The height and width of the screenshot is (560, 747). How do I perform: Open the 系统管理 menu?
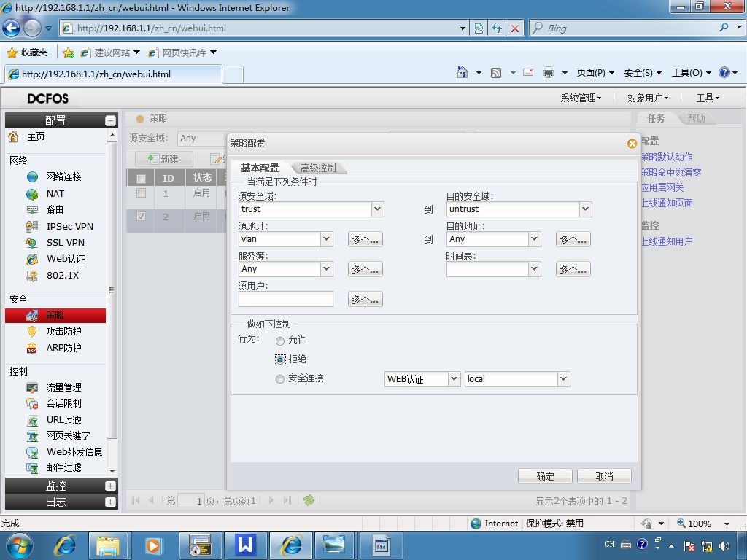[x=581, y=98]
